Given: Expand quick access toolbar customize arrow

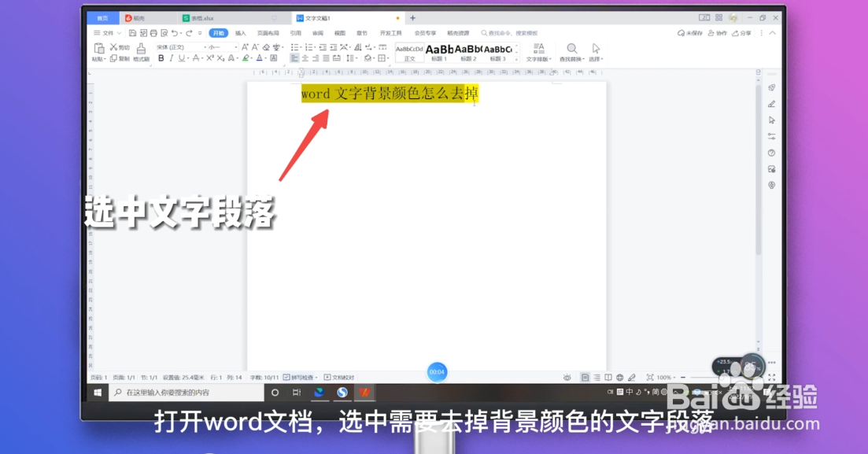Looking at the screenshot, I should point(200,33).
